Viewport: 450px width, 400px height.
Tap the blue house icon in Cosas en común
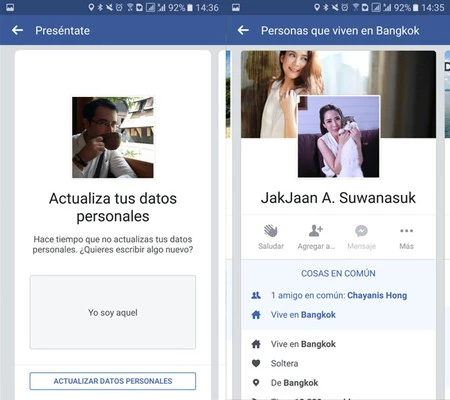[256, 315]
